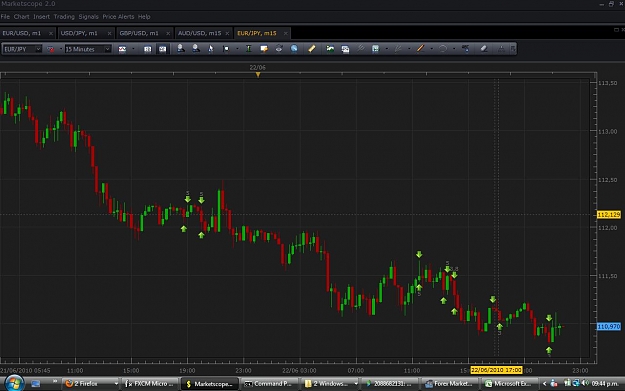Open the Chart menu
The height and width of the screenshot is (391, 625).
[x=22, y=16]
